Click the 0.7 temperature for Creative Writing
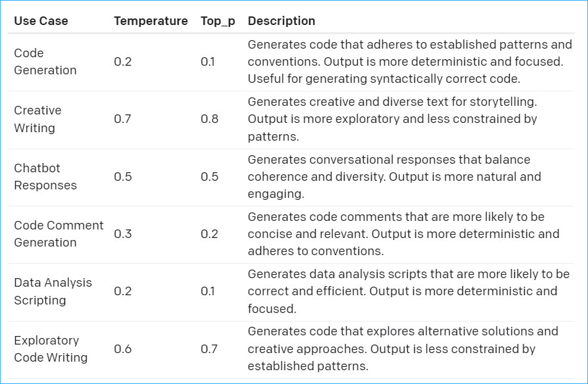588x384 pixels. pos(122,119)
